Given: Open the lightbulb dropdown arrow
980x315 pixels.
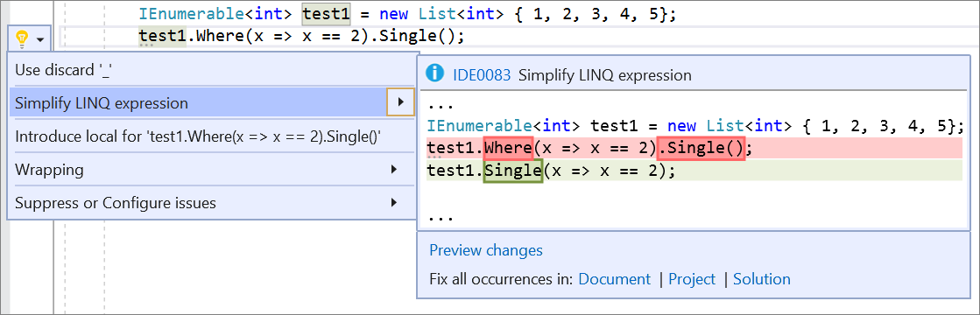Looking at the screenshot, I should coord(40,40).
